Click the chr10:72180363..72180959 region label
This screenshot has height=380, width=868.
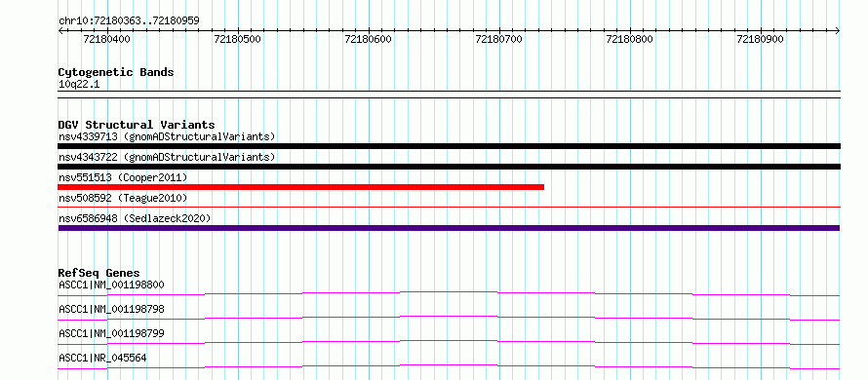[x=129, y=21]
